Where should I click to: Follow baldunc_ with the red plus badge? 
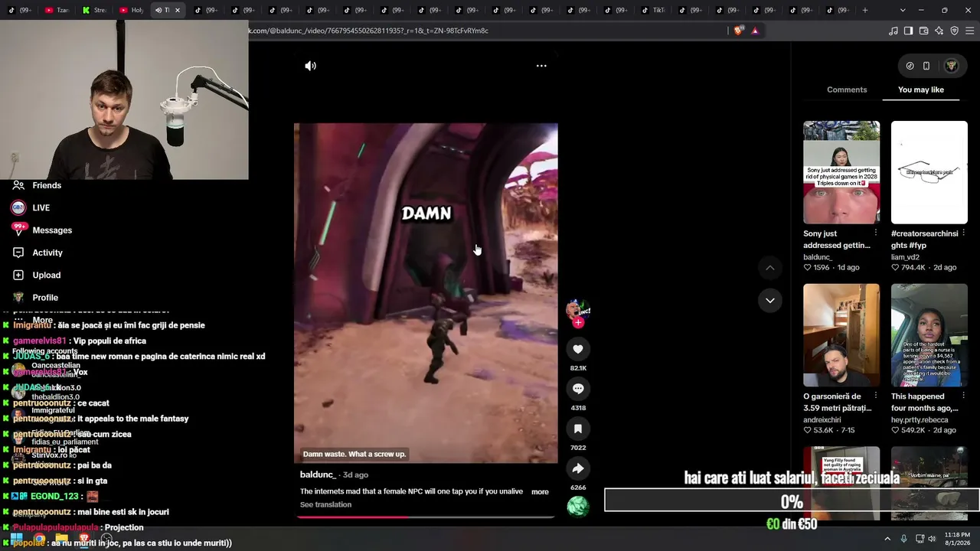[578, 323]
